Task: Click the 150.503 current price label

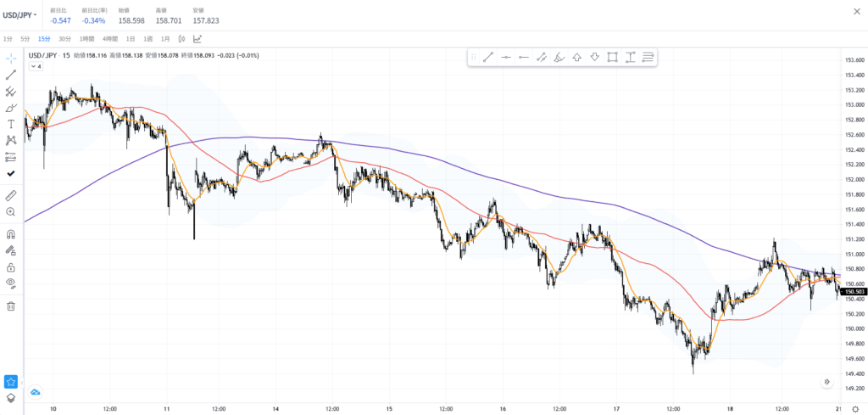Action: 851,291
